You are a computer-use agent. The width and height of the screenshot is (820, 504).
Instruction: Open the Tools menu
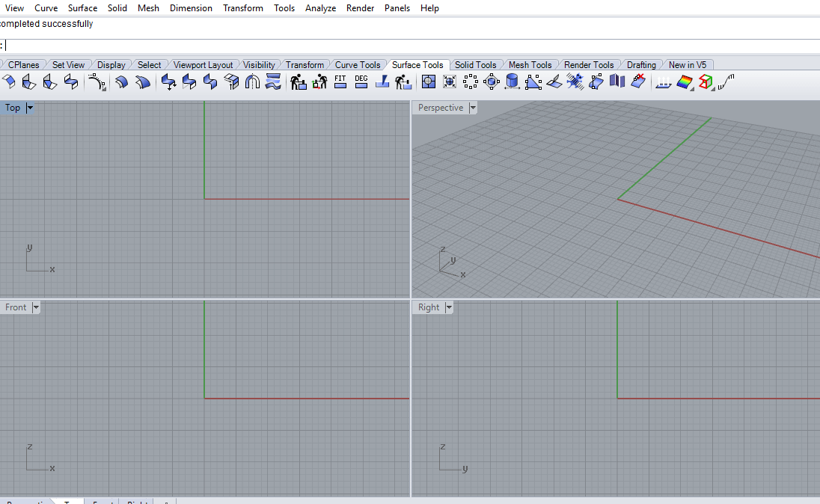284,7
